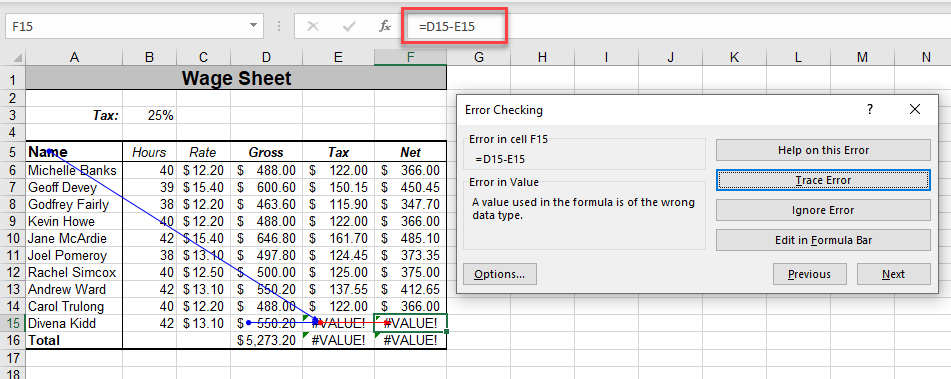Viewport: 951px width, 379px height.
Task: Close the Error Checking dialog
Action: point(915,109)
